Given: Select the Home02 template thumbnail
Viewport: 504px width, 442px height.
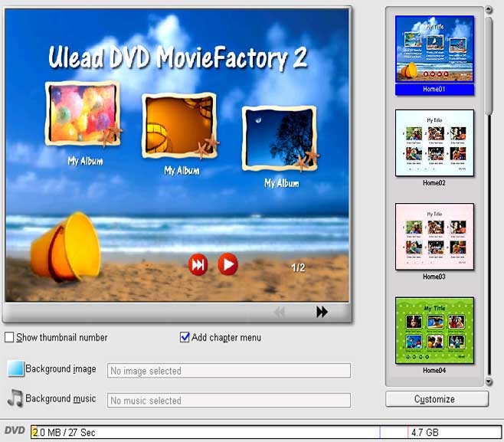Looking at the screenshot, I should [x=434, y=142].
